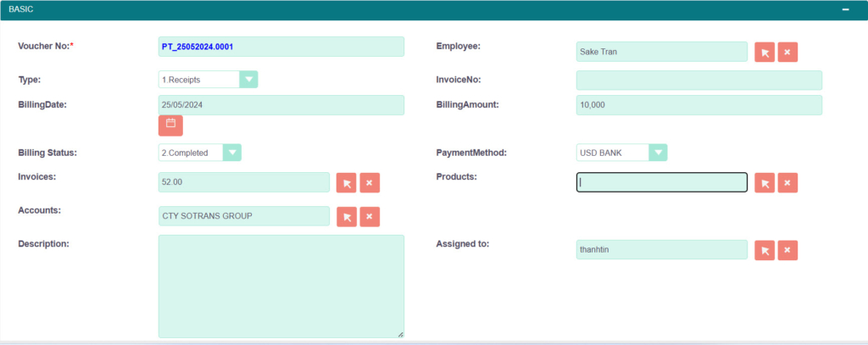Click inside the Description text area
The image size is (868, 345).
pyautogui.click(x=281, y=287)
